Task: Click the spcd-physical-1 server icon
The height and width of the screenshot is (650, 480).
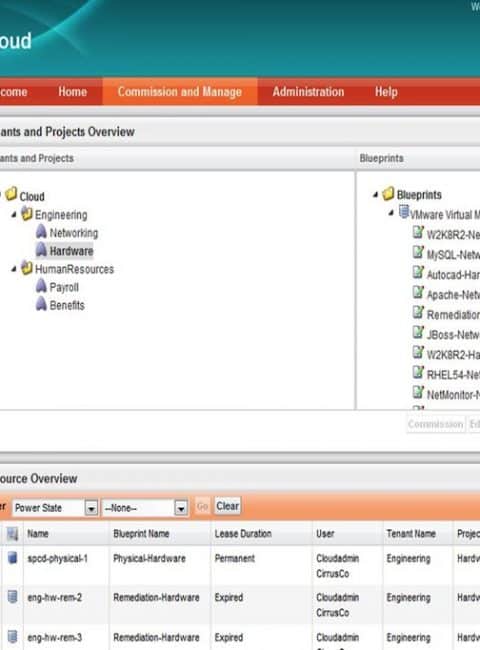Action: [12, 558]
